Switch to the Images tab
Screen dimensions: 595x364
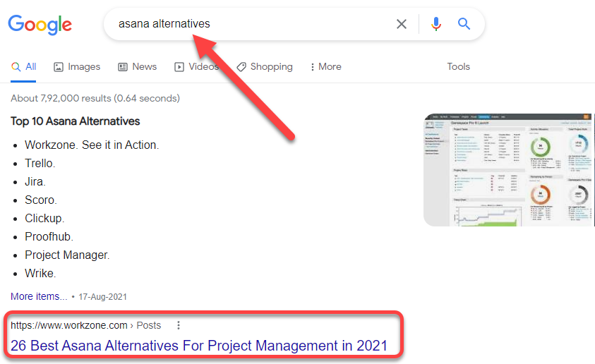tap(77, 67)
